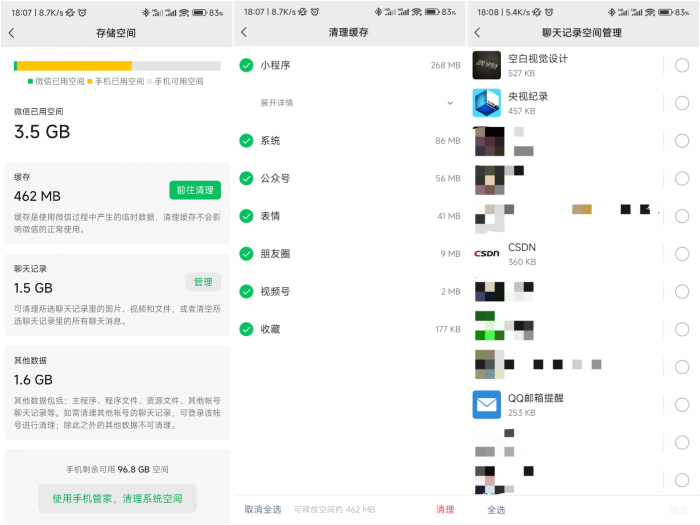Tap the 56 MB 公众号 size
The image size is (700, 525).
click(x=448, y=178)
